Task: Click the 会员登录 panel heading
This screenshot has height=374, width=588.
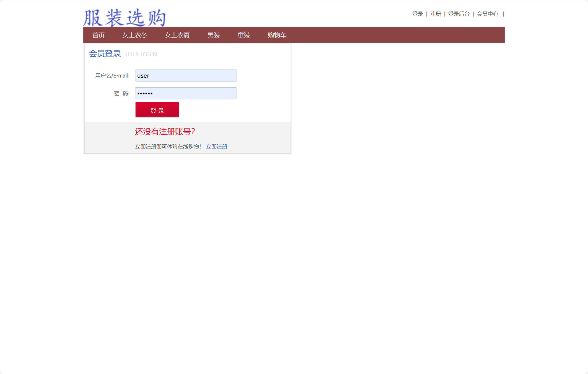Action: (x=105, y=53)
